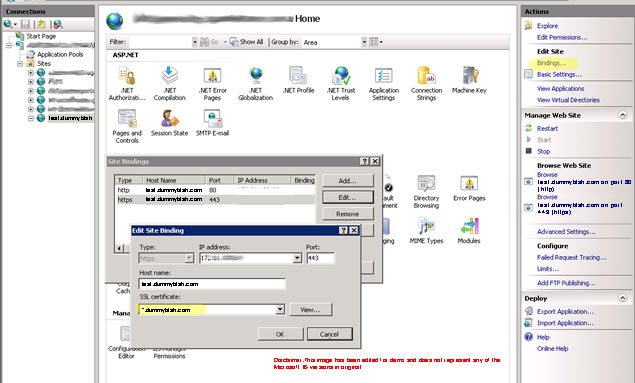Open Machine Key feature
The width and height of the screenshot is (635, 383).
[x=469, y=81]
